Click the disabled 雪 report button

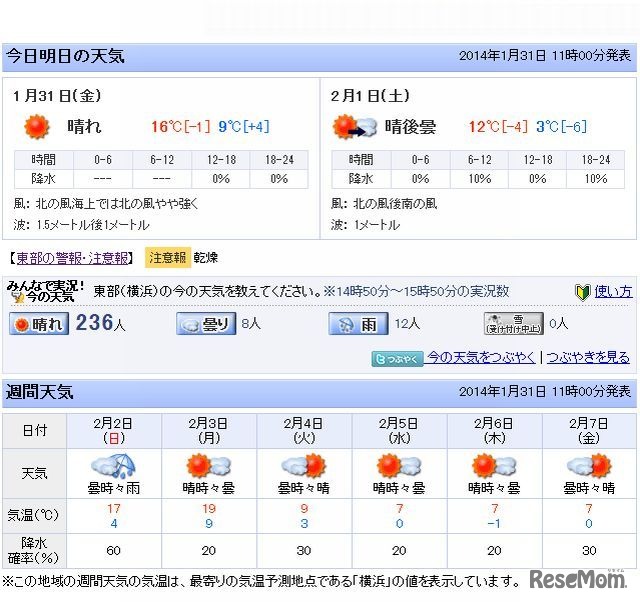point(514,324)
